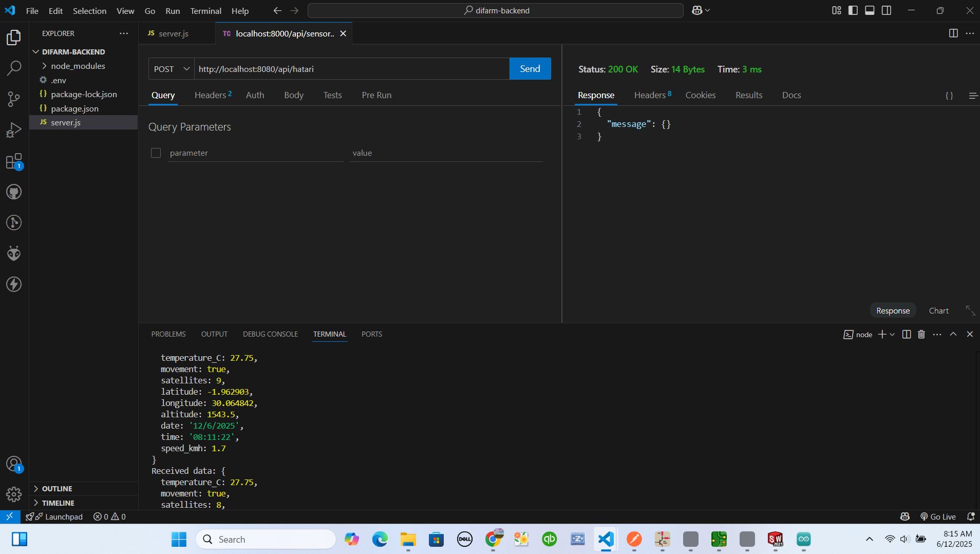Open errors and warnings status indicator
This screenshot has height=554, width=980.
(x=109, y=517)
